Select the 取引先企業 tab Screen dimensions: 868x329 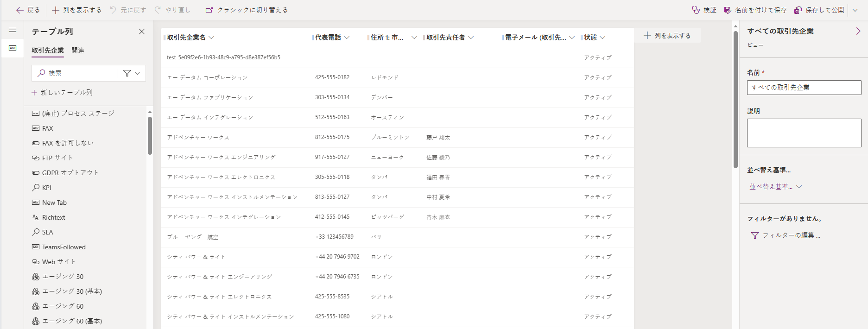48,51
